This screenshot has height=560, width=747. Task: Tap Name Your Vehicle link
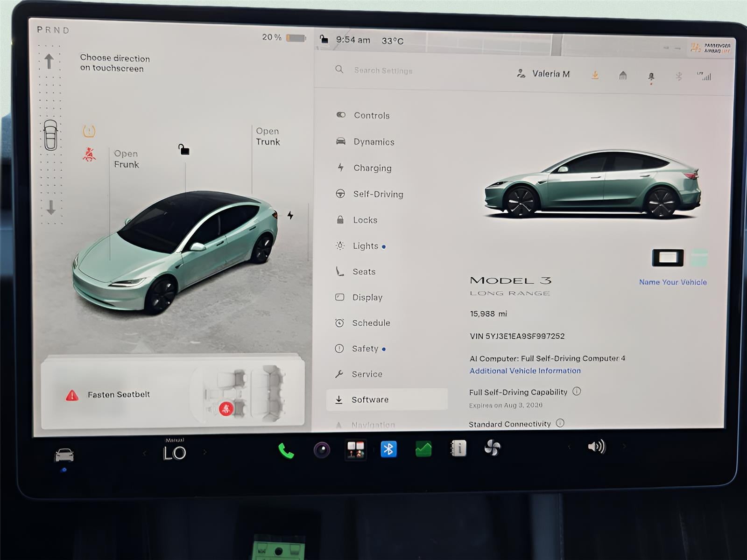pos(673,282)
